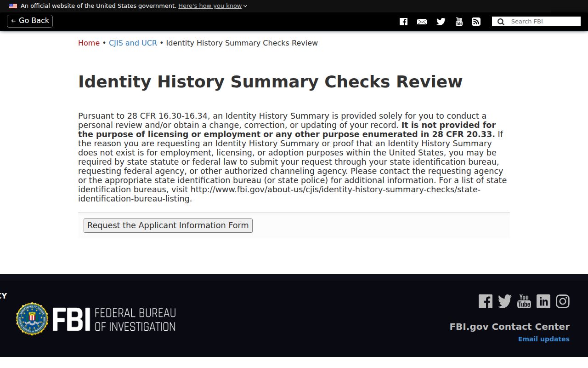Open the footer YouTube icon
Screen dimensions: 588x368
point(524,301)
